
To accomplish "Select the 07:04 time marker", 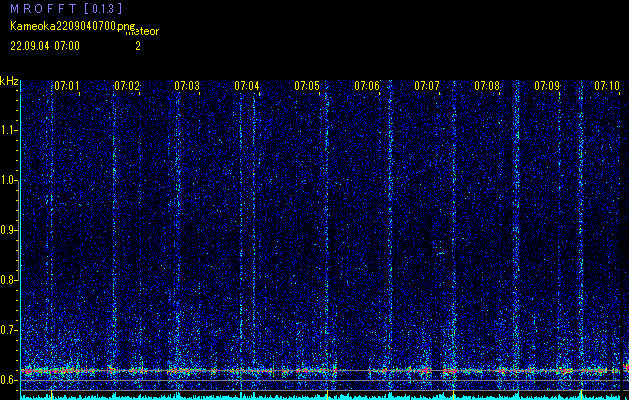I will [x=247, y=85].
